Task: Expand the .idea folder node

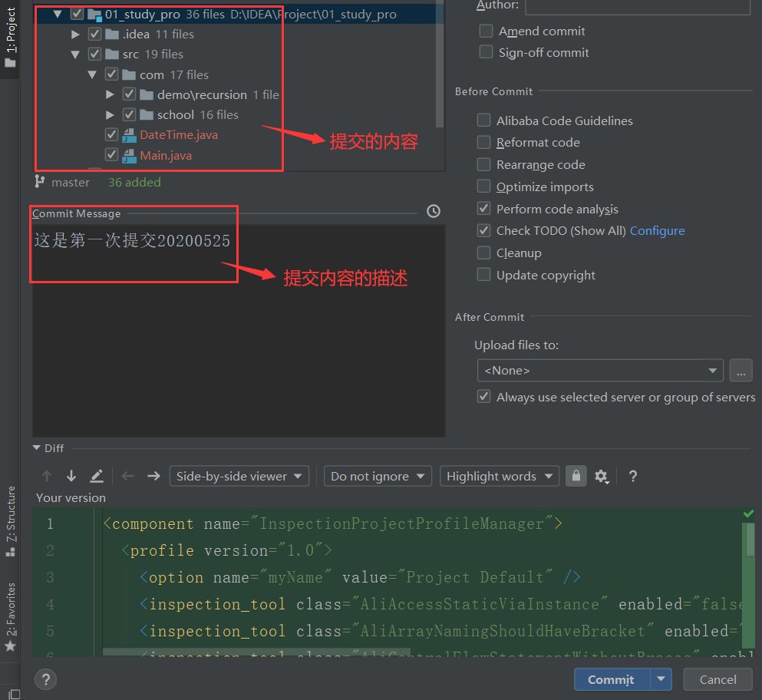Action: (x=75, y=34)
